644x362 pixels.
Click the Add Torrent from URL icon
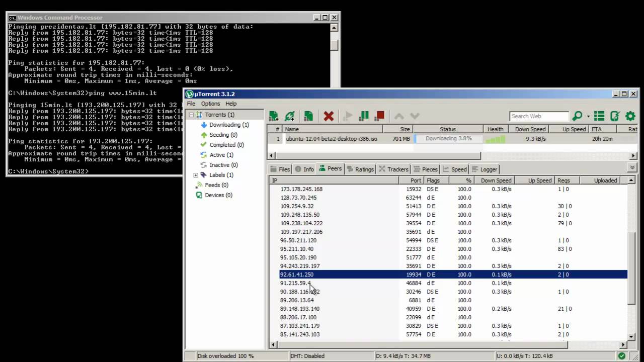click(290, 116)
